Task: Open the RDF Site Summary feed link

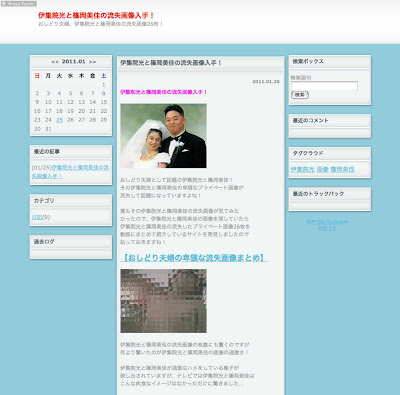Action: click(x=327, y=222)
